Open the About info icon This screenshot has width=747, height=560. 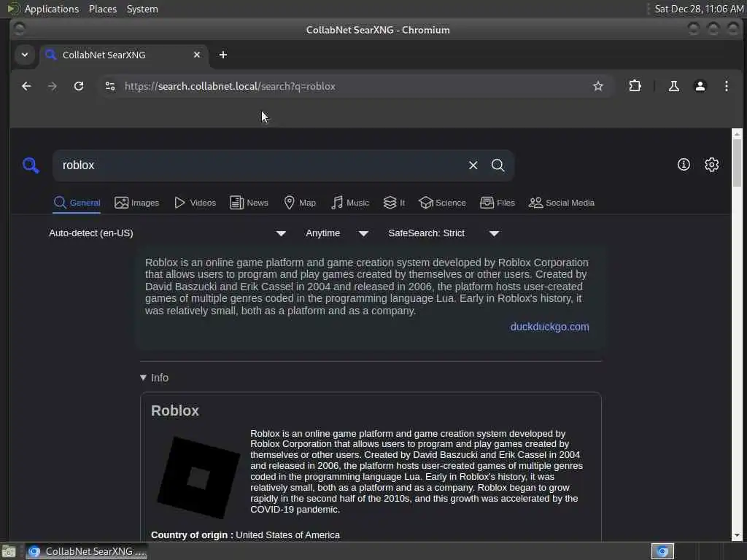point(684,165)
